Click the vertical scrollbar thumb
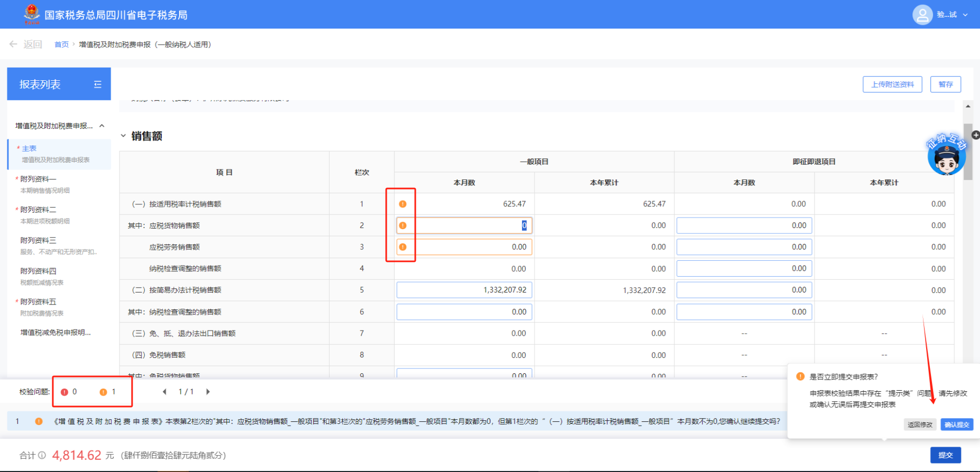This screenshot has width=980, height=472. (968, 152)
